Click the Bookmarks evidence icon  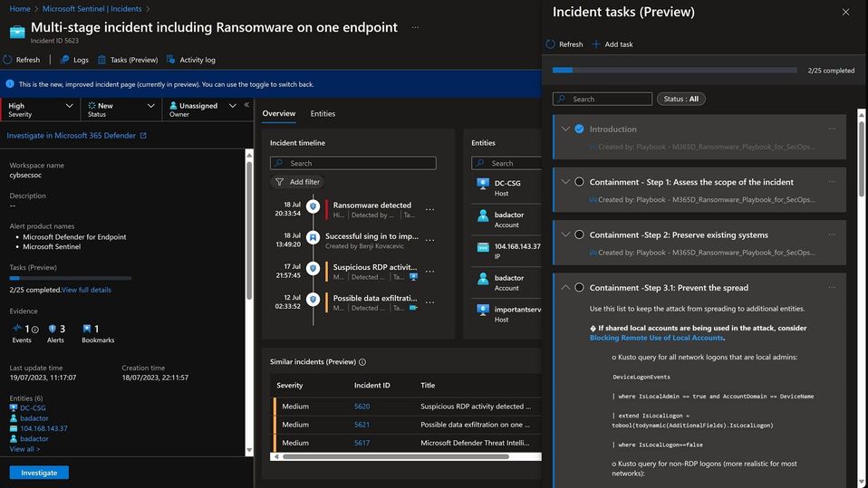point(87,329)
